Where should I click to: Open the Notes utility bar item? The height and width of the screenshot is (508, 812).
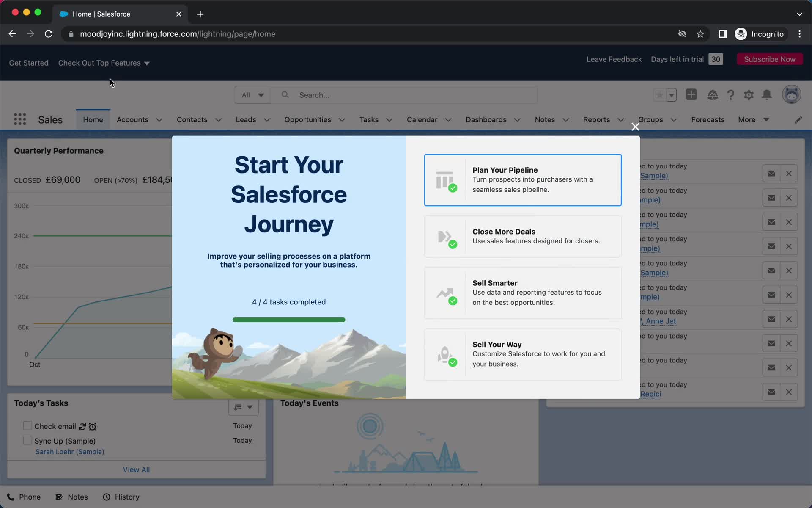pos(71,497)
